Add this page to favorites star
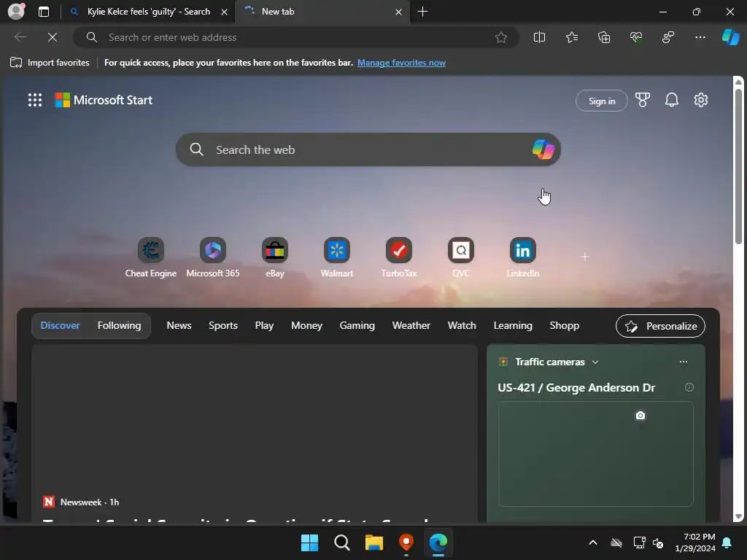The image size is (747, 560). [500, 37]
